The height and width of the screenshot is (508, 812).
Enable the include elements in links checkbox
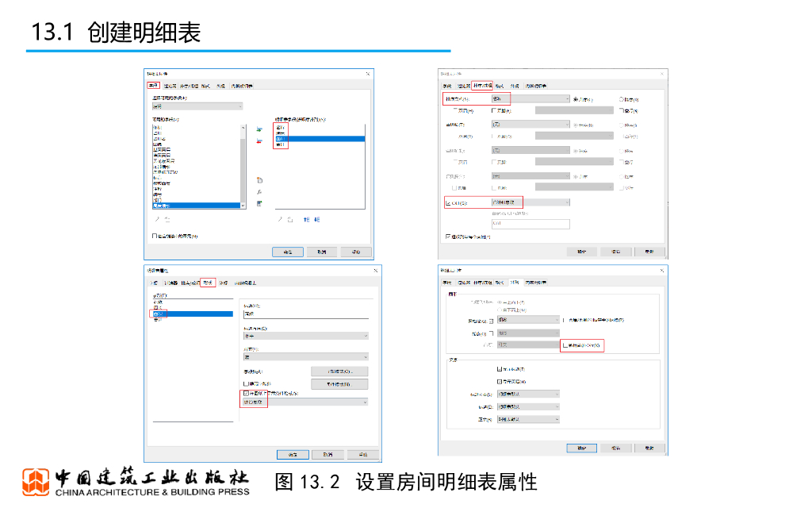pos(155,236)
